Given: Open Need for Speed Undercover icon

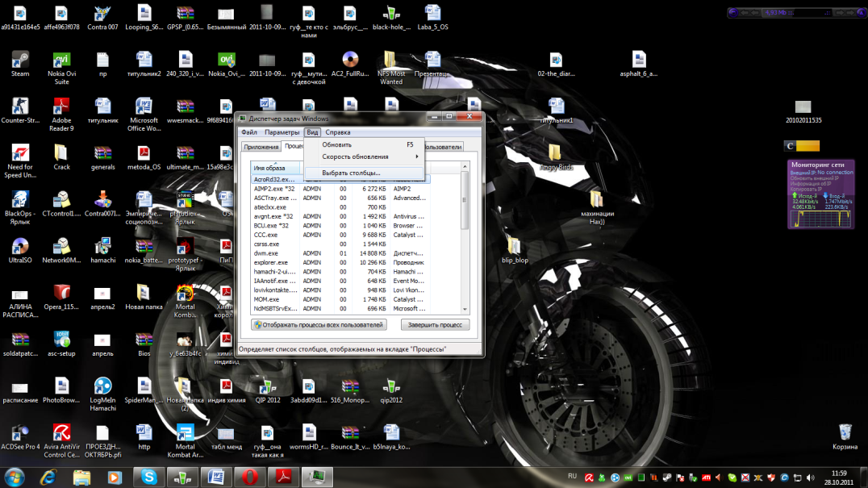Looking at the screenshot, I should point(20,161).
